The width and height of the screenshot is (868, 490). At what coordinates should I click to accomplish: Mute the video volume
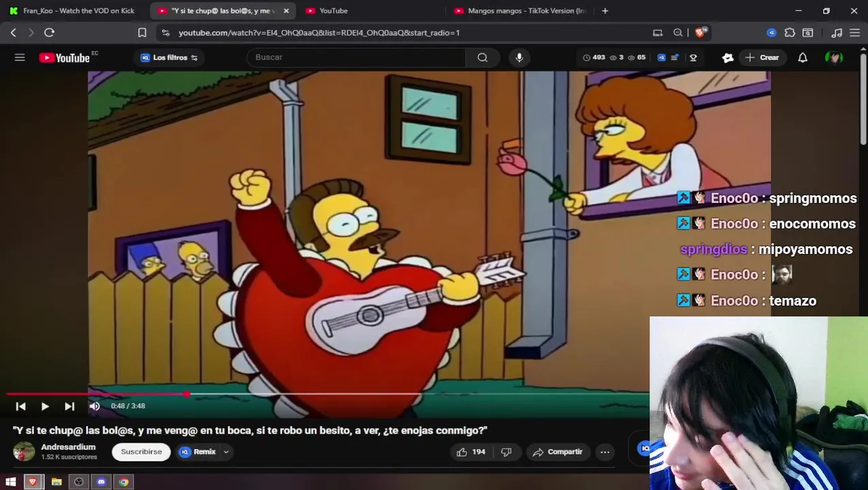[x=95, y=406]
